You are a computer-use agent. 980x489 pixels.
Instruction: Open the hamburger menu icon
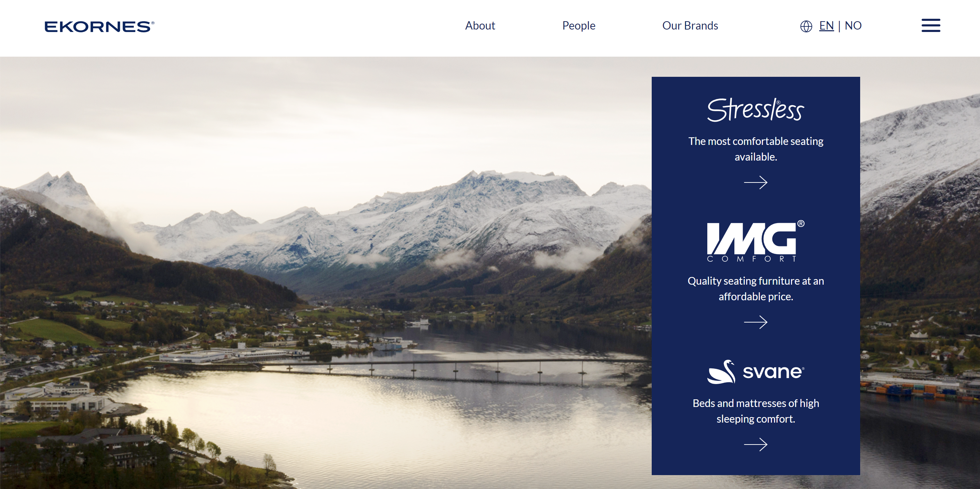931,25
